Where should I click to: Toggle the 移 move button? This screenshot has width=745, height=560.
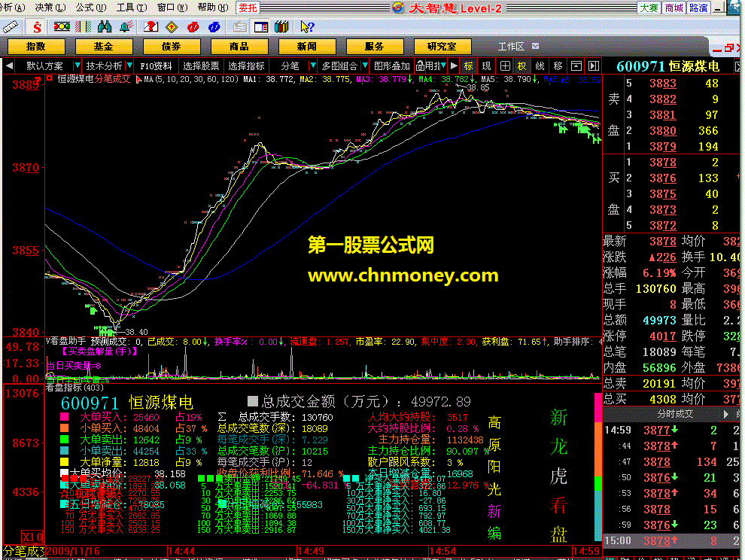pyautogui.click(x=558, y=66)
